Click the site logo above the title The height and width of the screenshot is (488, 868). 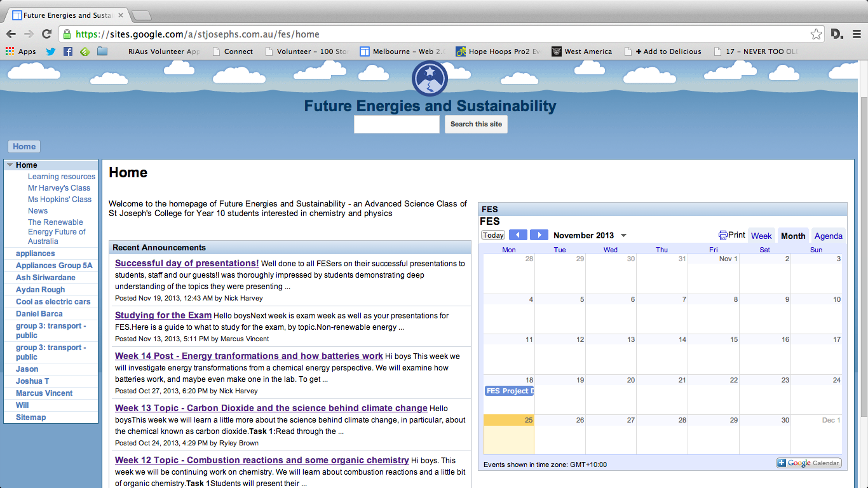point(430,78)
